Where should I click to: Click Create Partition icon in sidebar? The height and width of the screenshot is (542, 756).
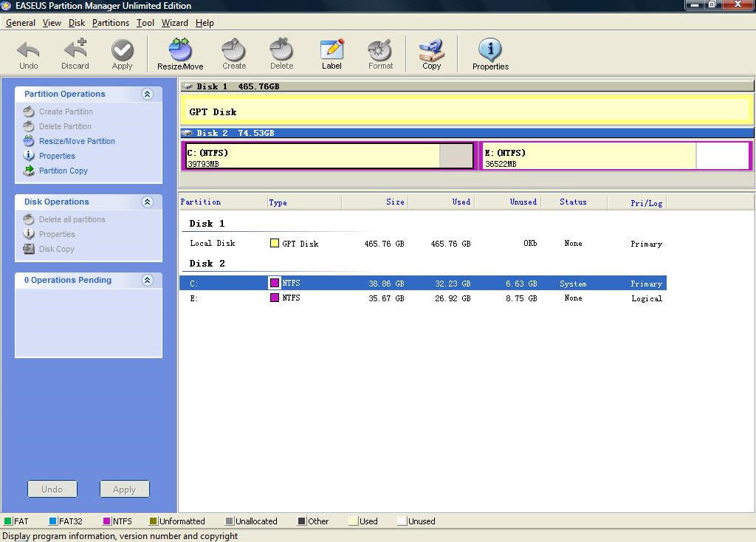point(29,112)
